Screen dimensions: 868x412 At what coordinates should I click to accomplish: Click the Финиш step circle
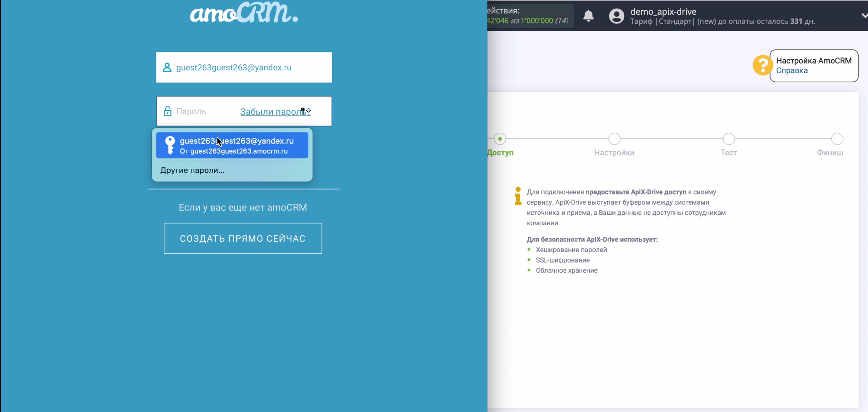[837, 139]
